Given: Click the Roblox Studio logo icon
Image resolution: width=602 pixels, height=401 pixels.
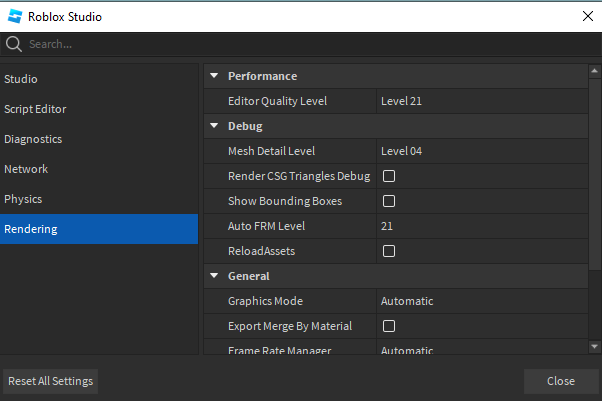Looking at the screenshot, I should click(x=15, y=17).
